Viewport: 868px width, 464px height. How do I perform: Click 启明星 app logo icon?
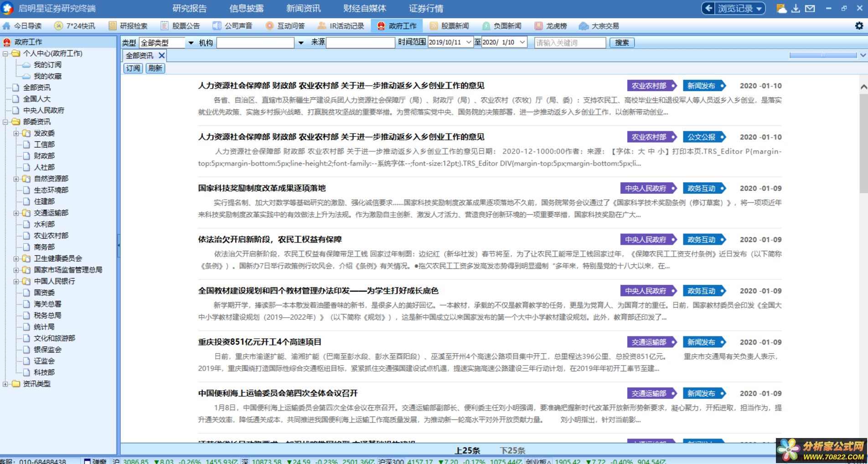(x=7, y=8)
